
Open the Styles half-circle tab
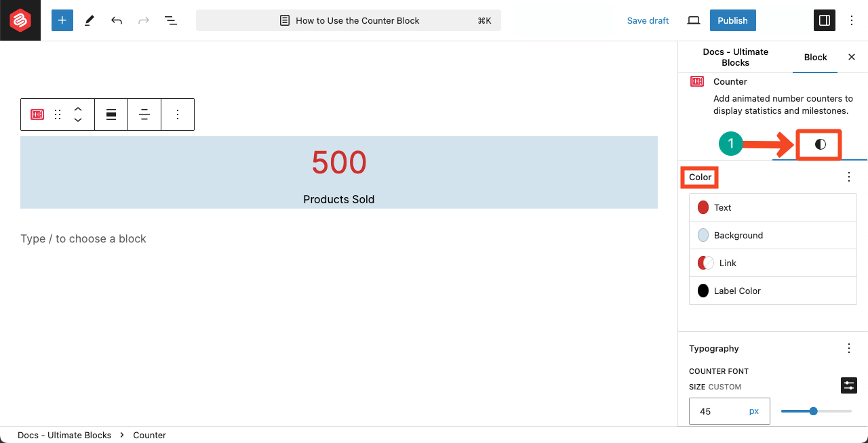pyautogui.click(x=820, y=144)
